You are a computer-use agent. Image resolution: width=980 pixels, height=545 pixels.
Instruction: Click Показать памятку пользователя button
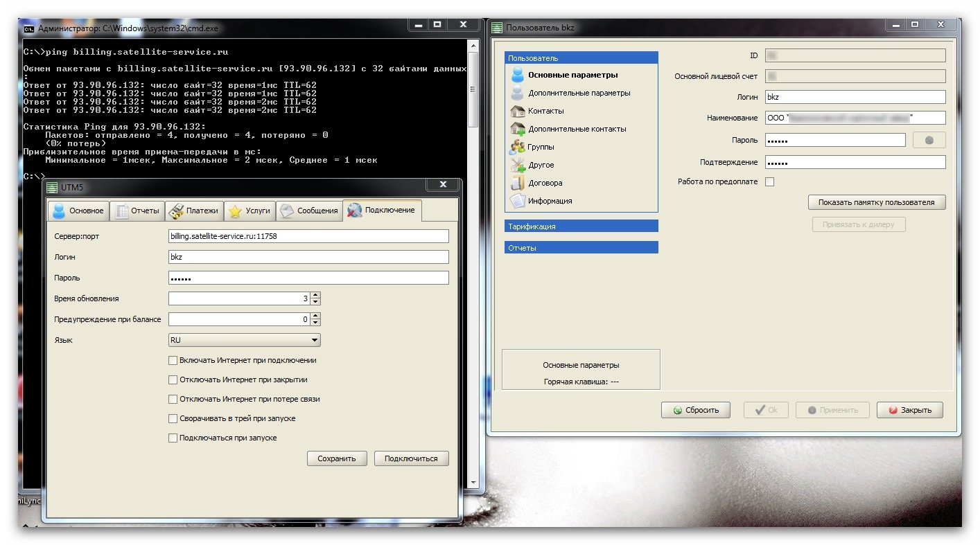point(876,202)
